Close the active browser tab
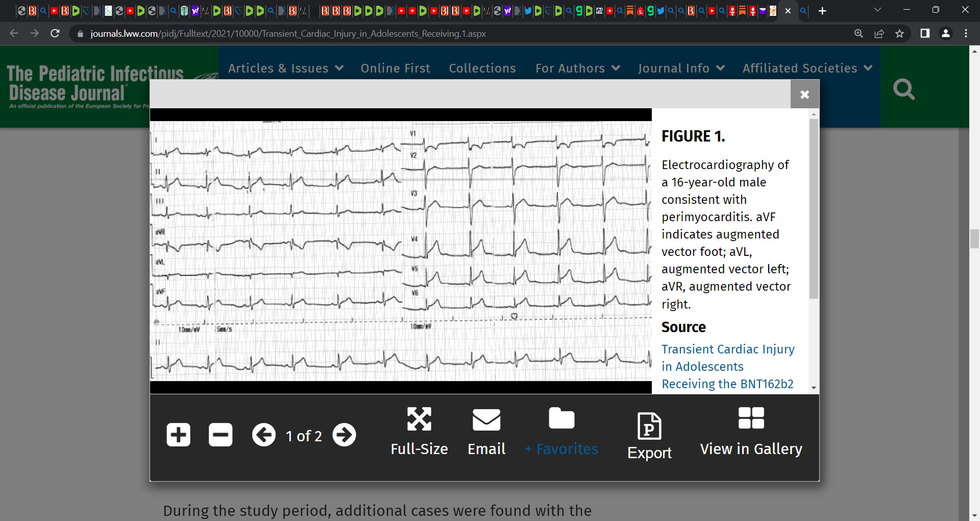980x521 pixels. (x=788, y=11)
